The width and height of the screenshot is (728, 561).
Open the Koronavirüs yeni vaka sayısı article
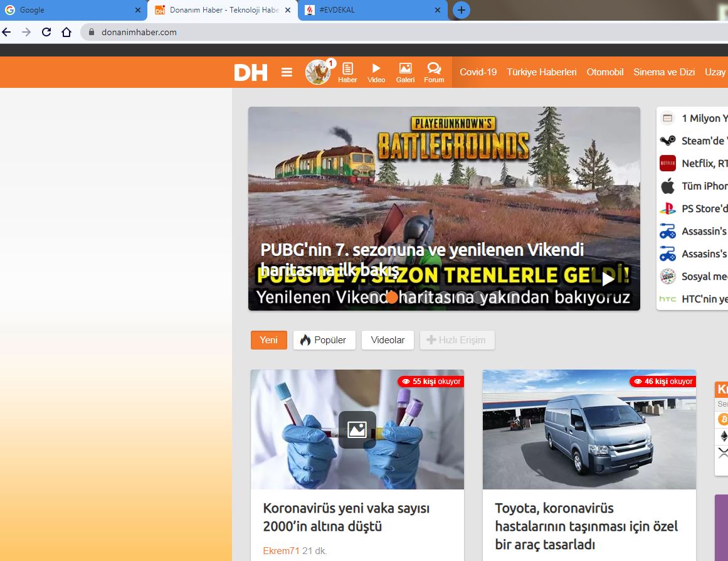[x=346, y=516]
